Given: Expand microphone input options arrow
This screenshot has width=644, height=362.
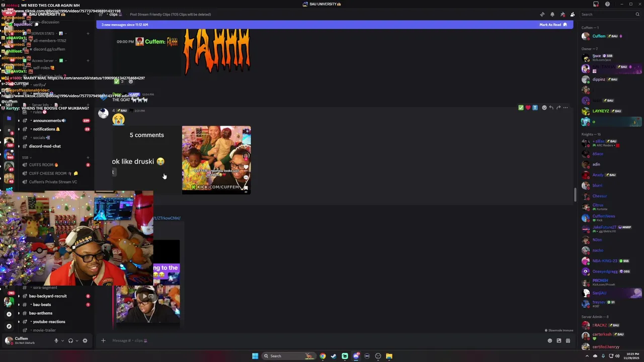Looking at the screenshot, I should point(62,341).
